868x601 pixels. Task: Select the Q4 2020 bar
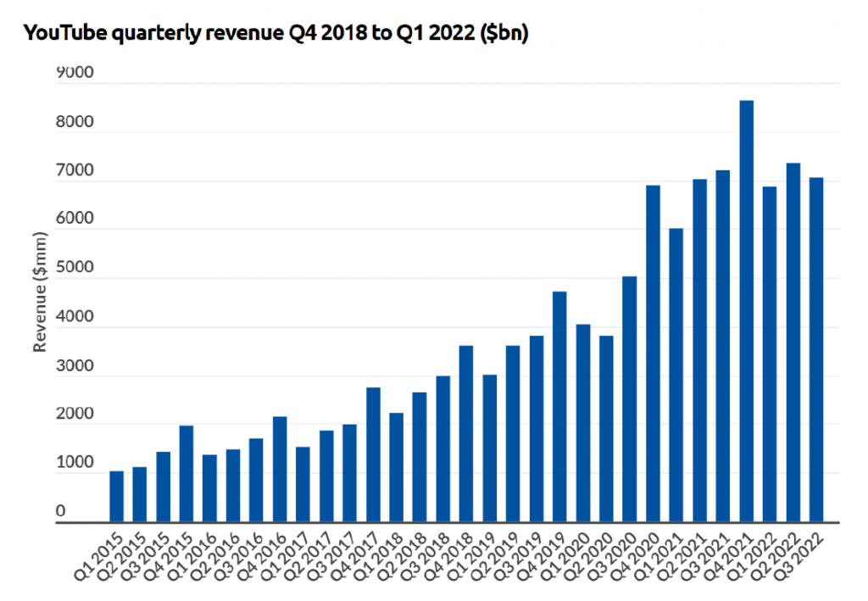(653, 353)
